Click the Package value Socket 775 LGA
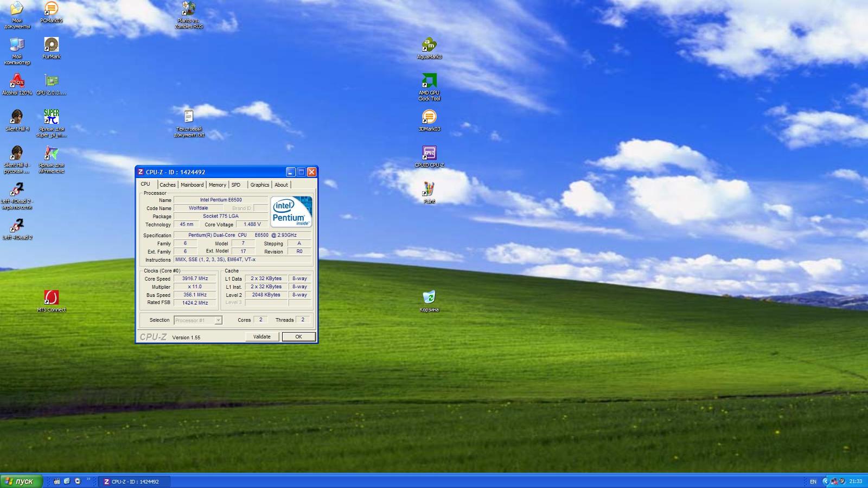868x488 pixels. tap(221, 216)
